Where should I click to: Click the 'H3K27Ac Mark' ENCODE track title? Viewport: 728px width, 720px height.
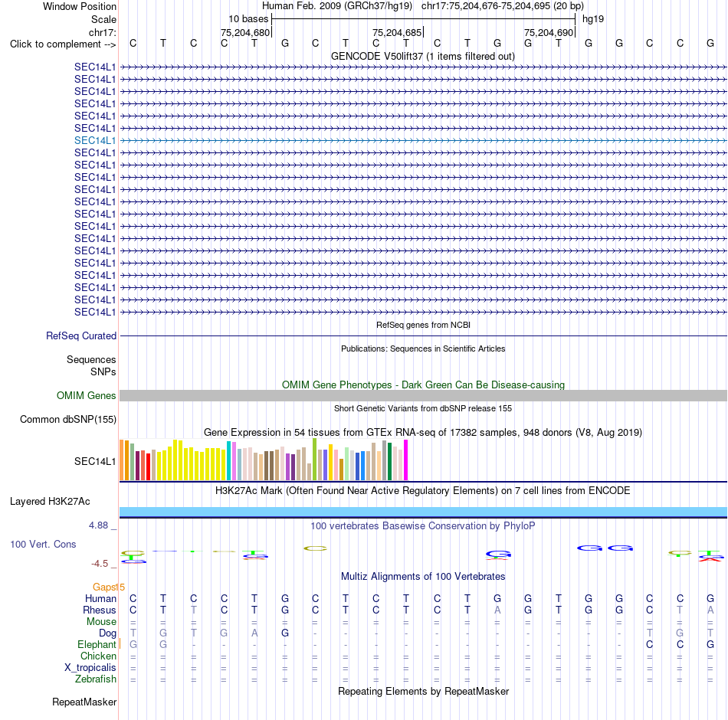tap(423, 491)
